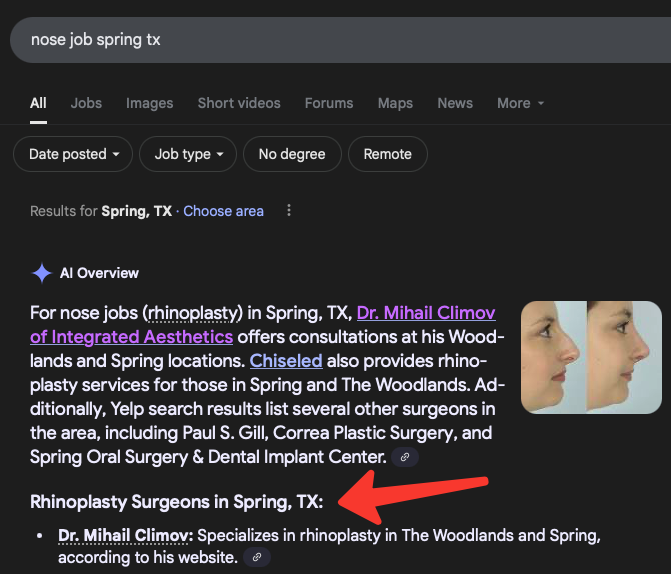
Task: Toggle the No degree filter chip
Action: [292, 154]
